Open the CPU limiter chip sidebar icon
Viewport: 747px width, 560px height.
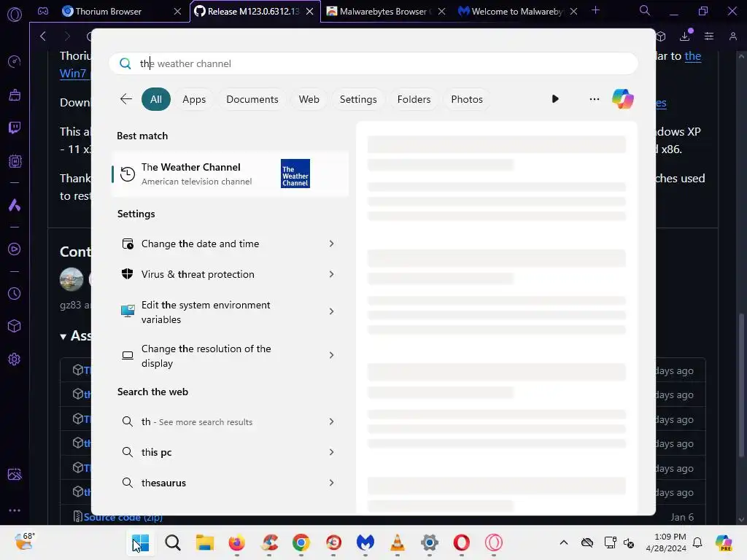point(15,161)
